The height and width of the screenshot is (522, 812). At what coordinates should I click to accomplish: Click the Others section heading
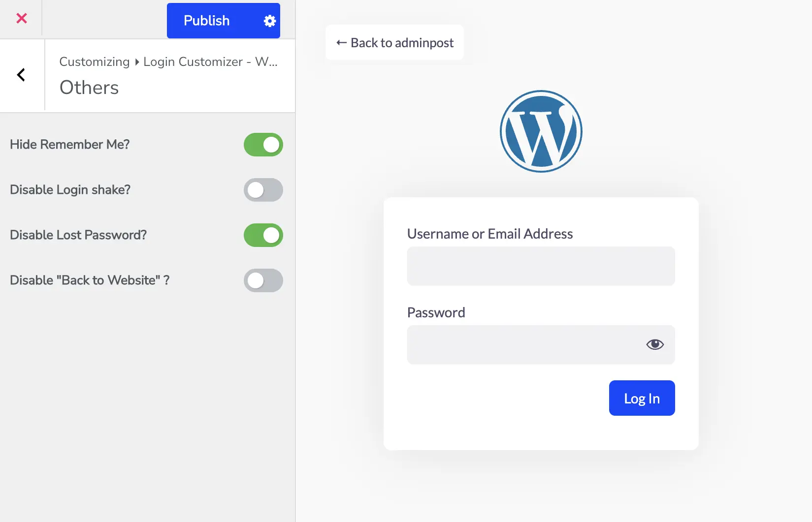tap(89, 88)
